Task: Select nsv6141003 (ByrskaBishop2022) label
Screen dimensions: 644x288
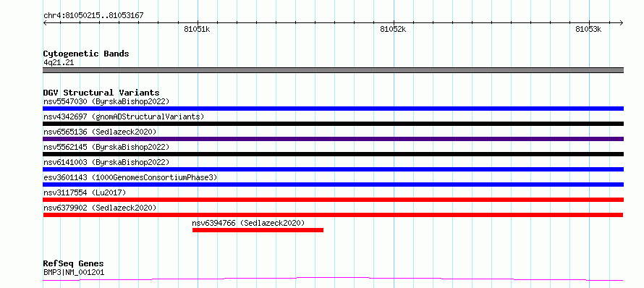Action: point(106,162)
